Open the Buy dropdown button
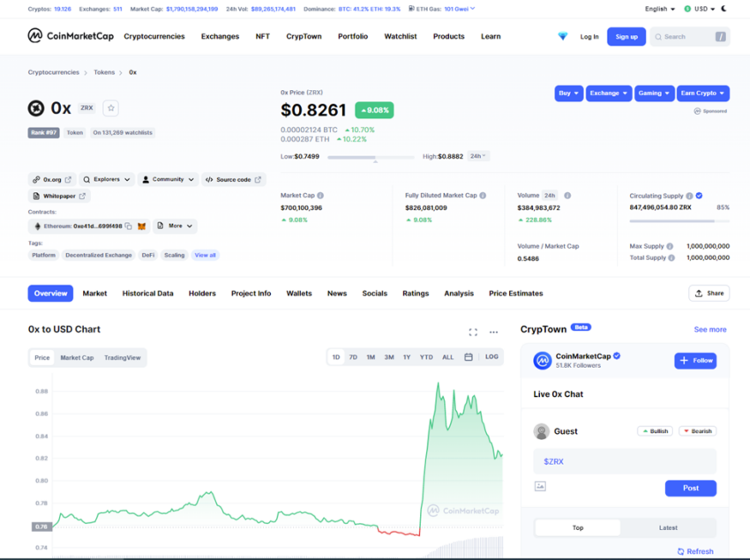Image resolution: width=750 pixels, height=560 pixels. coord(569,93)
